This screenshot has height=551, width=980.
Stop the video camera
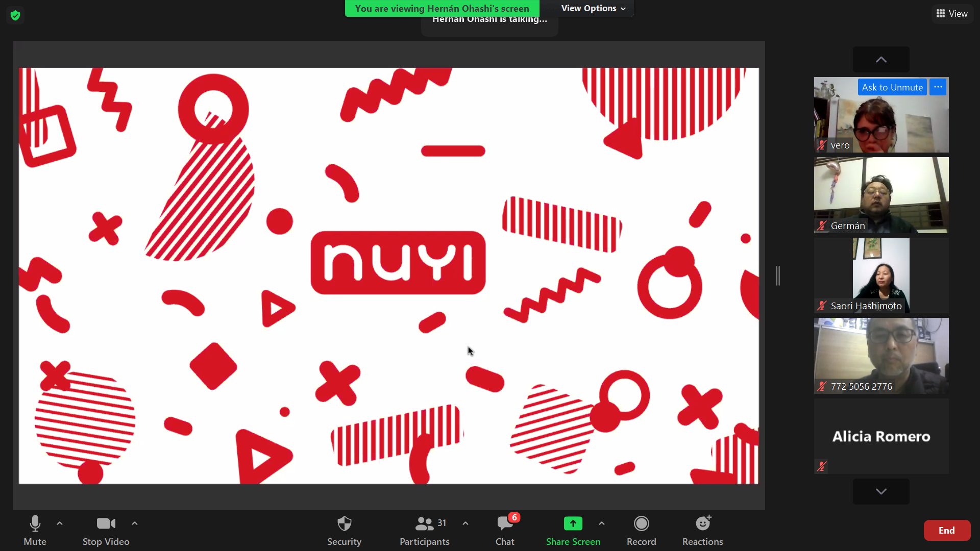[x=106, y=531]
